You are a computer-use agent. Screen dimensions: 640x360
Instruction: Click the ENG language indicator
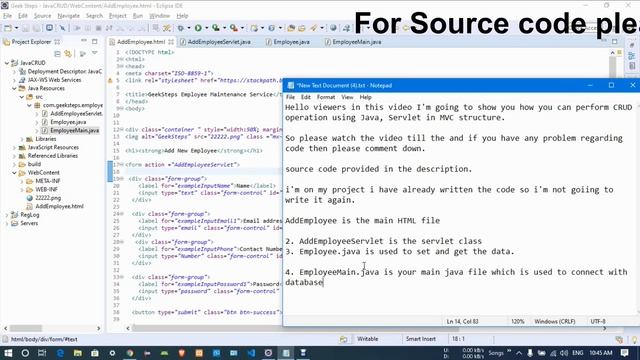pyautogui.click(x=578, y=353)
